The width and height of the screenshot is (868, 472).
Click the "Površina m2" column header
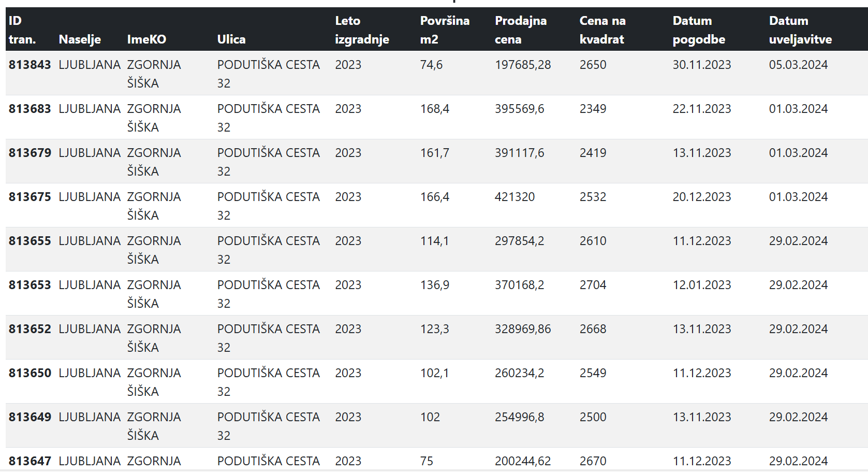[x=445, y=30]
